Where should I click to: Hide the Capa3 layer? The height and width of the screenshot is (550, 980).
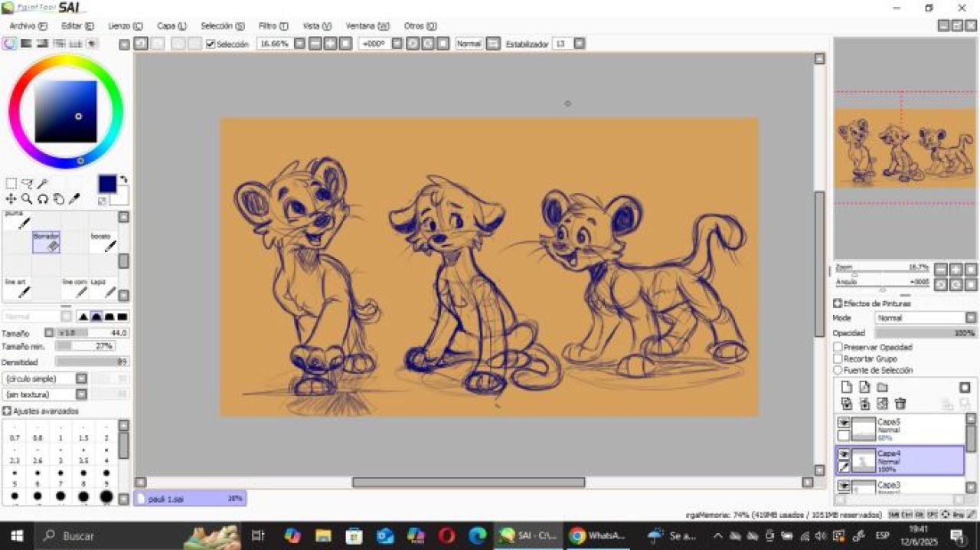pyautogui.click(x=844, y=486)
